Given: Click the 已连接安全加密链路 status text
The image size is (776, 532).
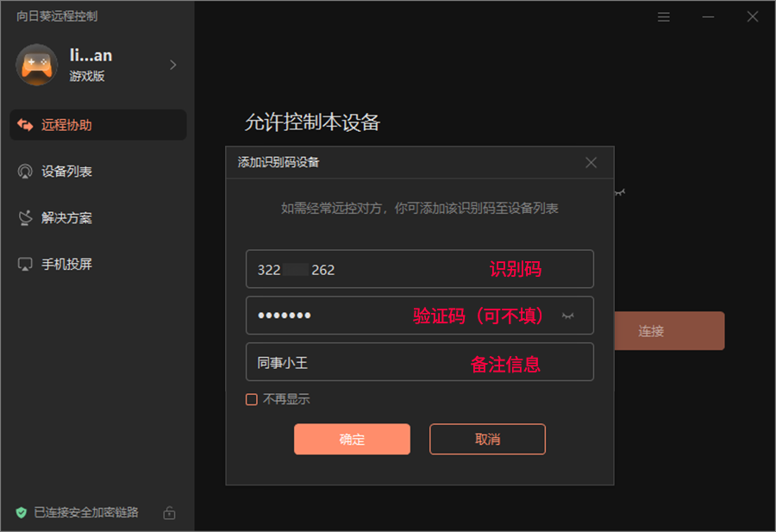Looking at the screenshot, I should point(86,512).
